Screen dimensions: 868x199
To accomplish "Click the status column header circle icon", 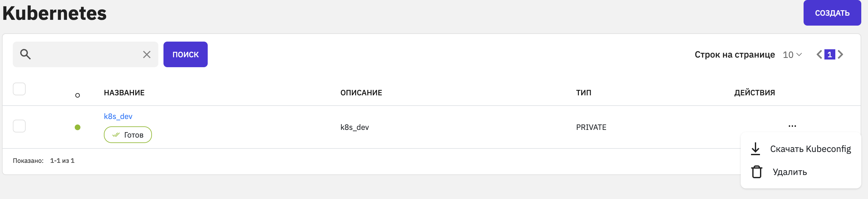I will click(78, 95).
